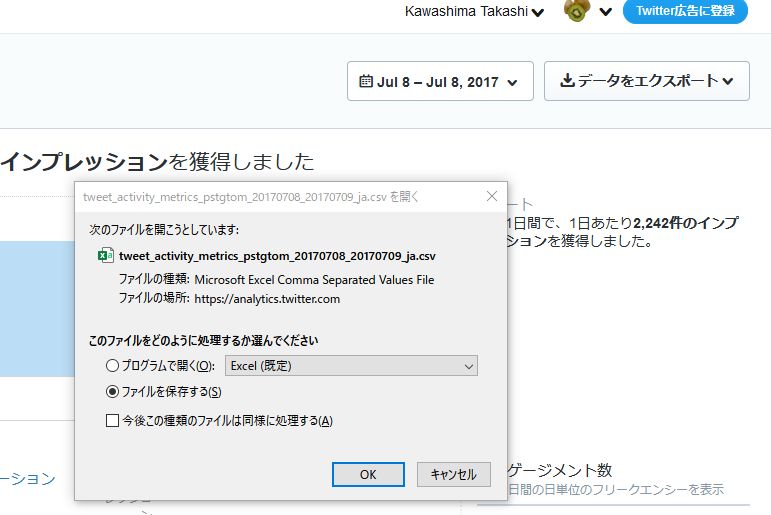Open Excel (既定) program combo box
The image size is (771, 515).
351,365
